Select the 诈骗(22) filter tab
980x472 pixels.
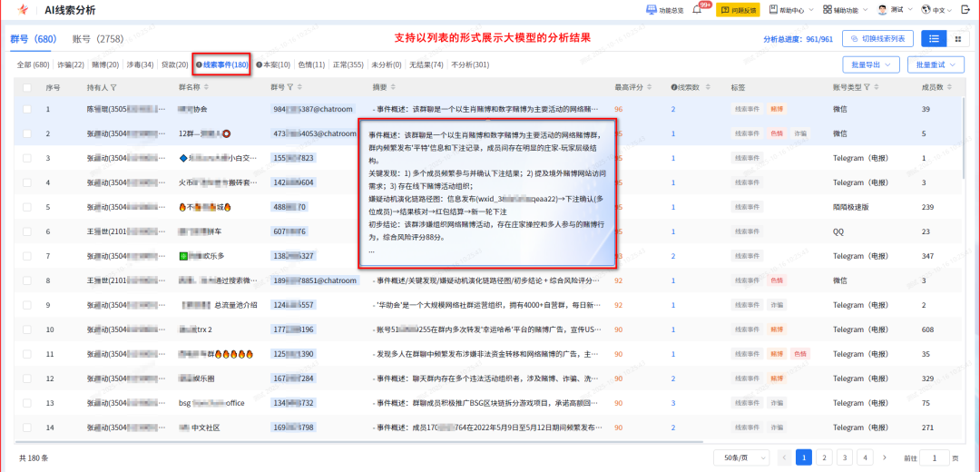point(71,64)
